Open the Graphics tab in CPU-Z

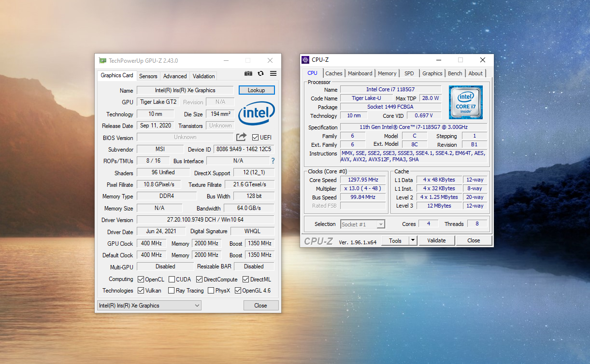click(432, 73)
